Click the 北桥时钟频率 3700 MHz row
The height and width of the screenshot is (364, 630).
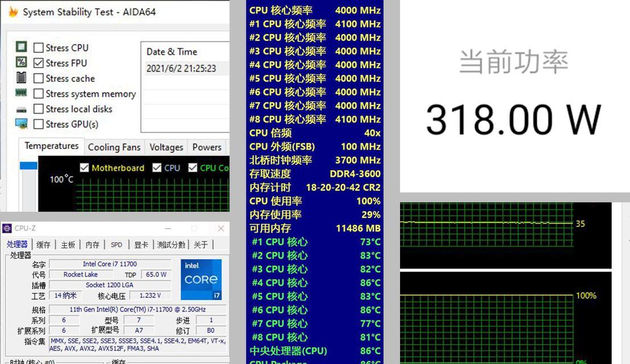pos(315,160)
